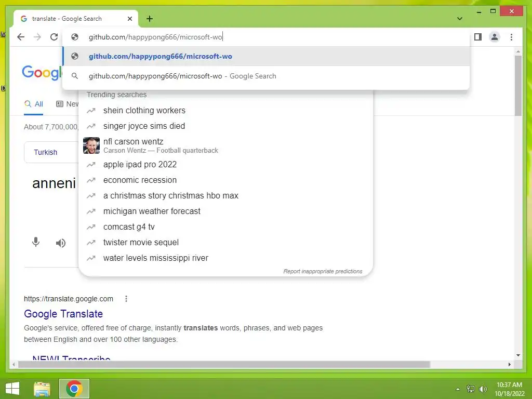Image resolution: width=532 pixels, height=399 pixels.
Task: Open the tab search dropdown chevron
Action: (460, 19)
